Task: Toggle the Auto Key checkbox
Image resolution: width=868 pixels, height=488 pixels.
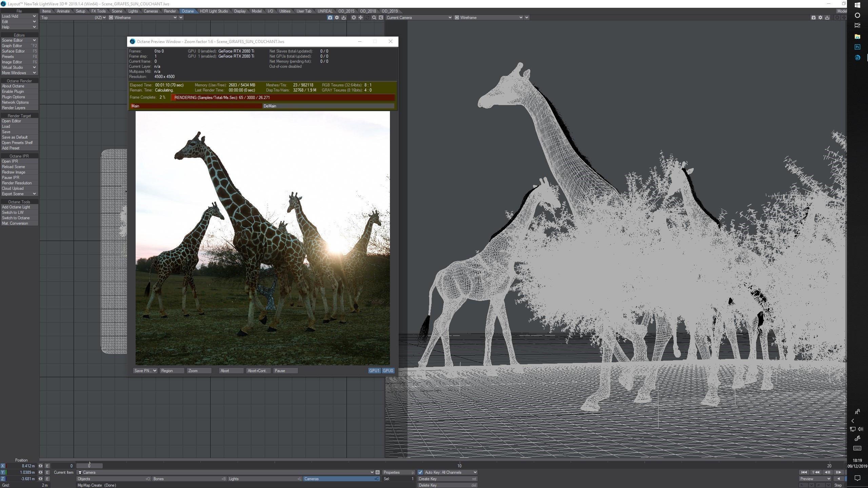Action: pyautogui.click(x=420, y=472)
